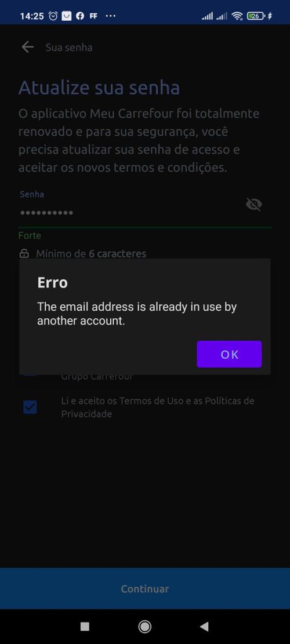Tap the Android home circle button
Image resolution: width=290 pixels, height=644 pixels.
click(x=144, y=627)
